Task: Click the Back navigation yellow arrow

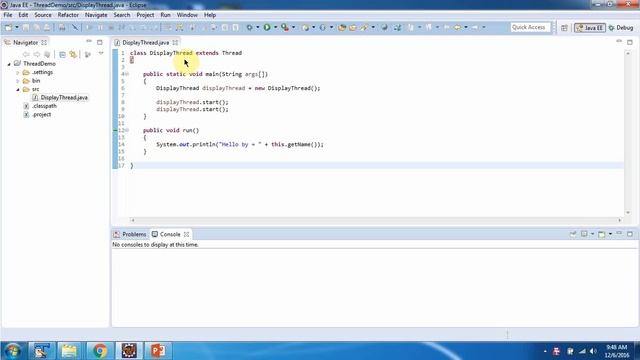Action: (x=457, y=27)
